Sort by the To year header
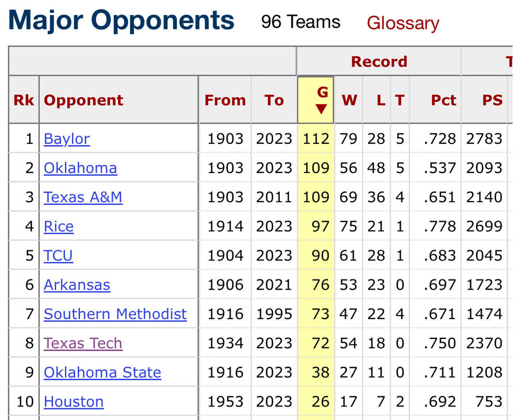 pyautogui.click(x=274, y=100)
